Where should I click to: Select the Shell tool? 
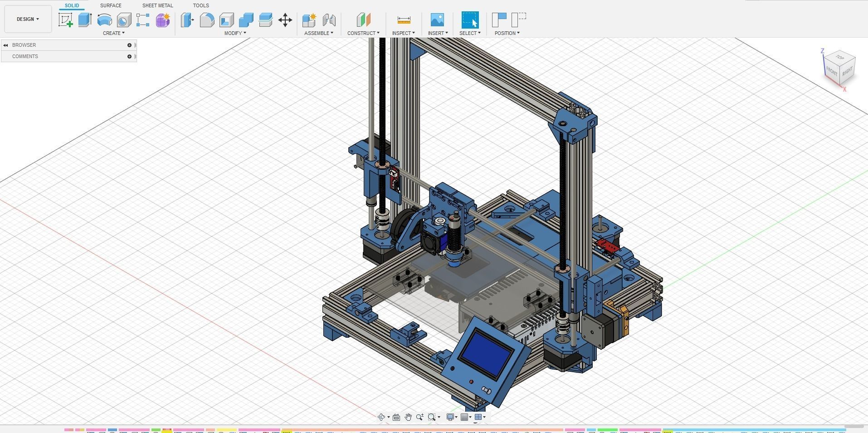(226, 20)
